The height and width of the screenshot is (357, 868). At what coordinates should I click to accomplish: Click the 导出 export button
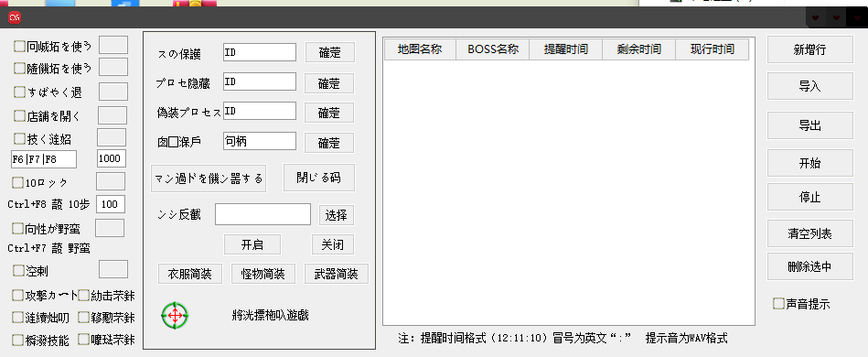point(809,125)
